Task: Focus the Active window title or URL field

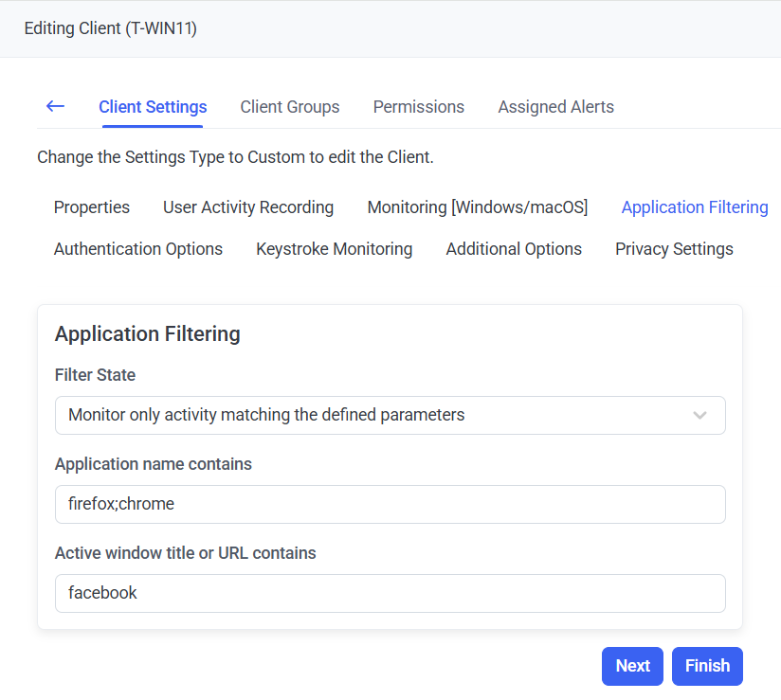Action: tap(390, 593)
